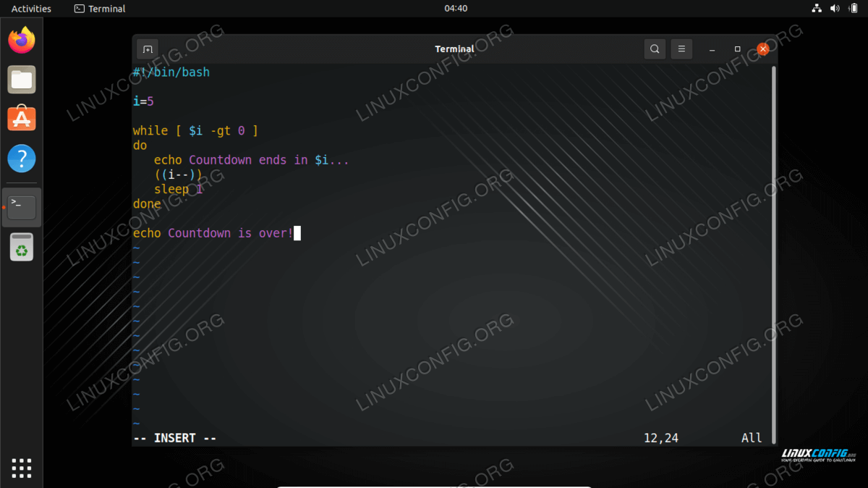The image size is (868, 488).
Task: Click the 'Terminal' window title
Action: point(454,49)
